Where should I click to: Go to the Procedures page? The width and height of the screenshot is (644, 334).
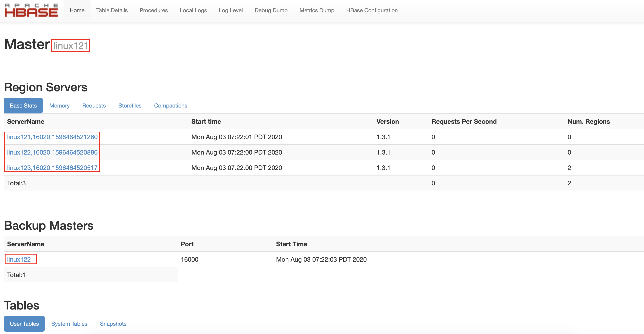153,10
